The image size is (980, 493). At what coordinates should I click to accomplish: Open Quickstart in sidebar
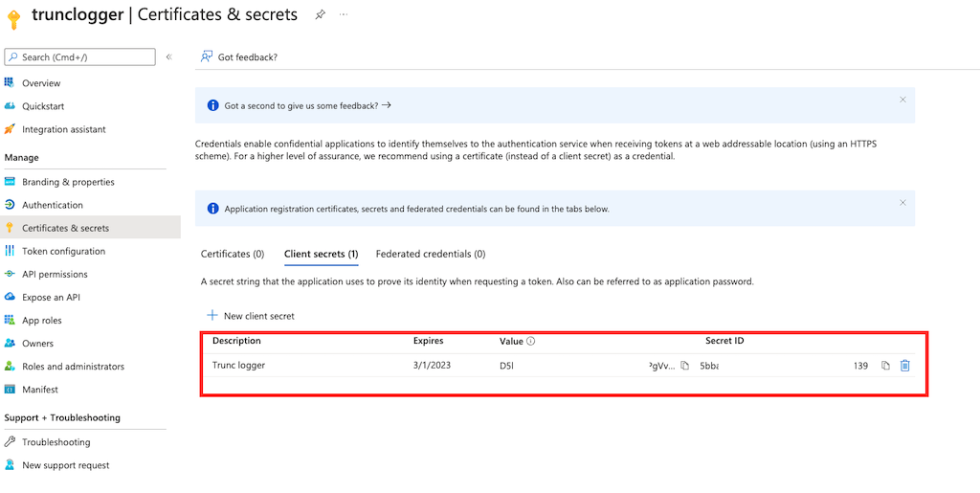click(43, 106)
